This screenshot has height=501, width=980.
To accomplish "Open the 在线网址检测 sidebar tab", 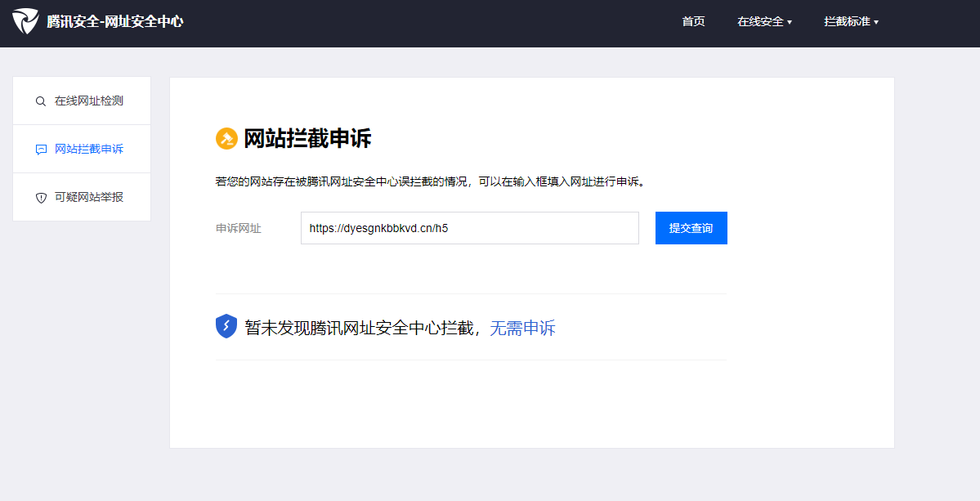I will click(82, 101).
